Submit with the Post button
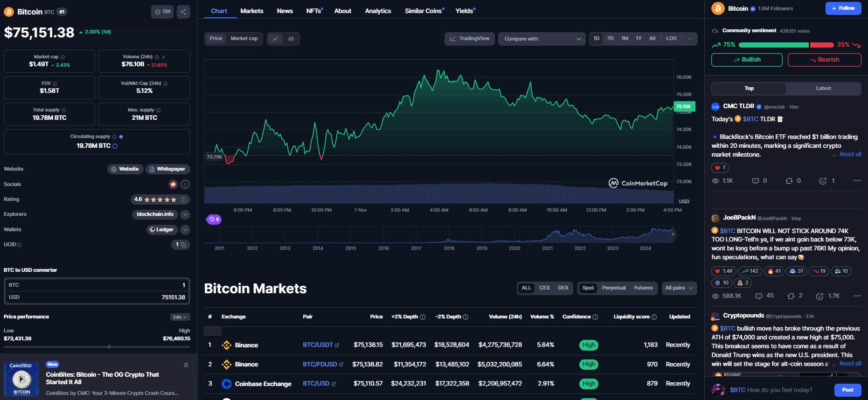 (x=847, y=390)
